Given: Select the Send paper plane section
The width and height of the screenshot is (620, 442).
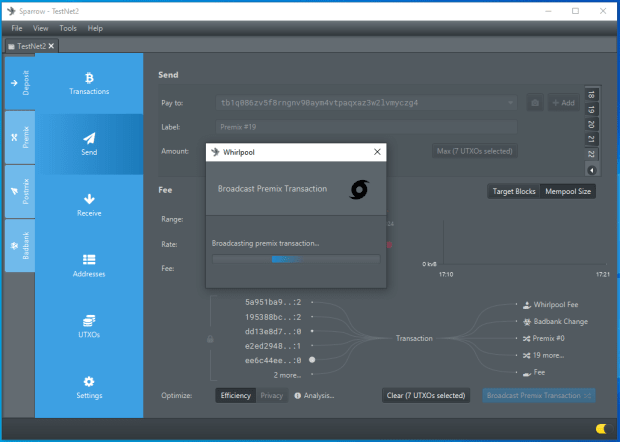Looking at the screenshot, I should tap(89, 144).
